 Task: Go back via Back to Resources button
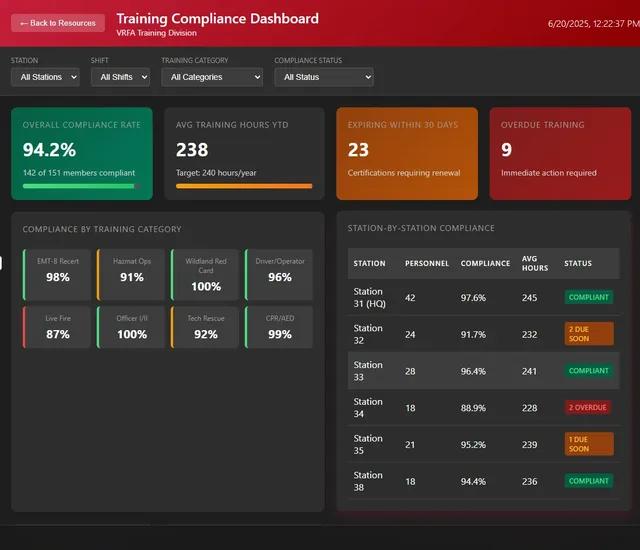tap(58, 23)
